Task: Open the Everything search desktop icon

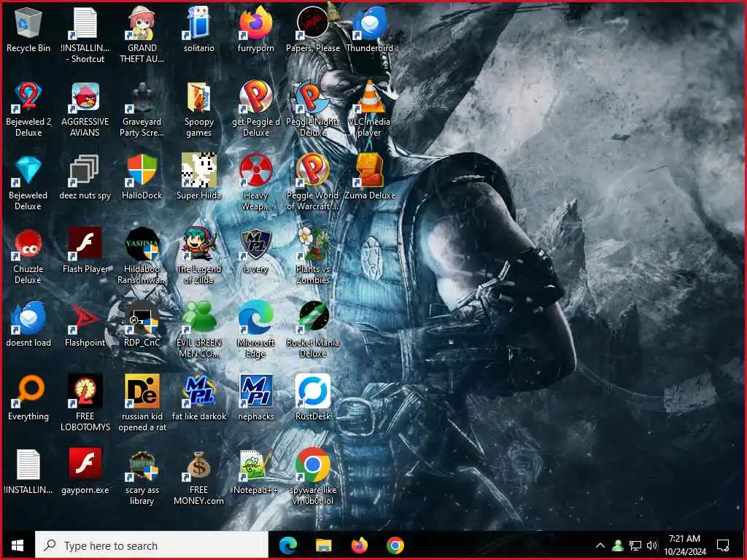Action: click(x=28, y=399)
